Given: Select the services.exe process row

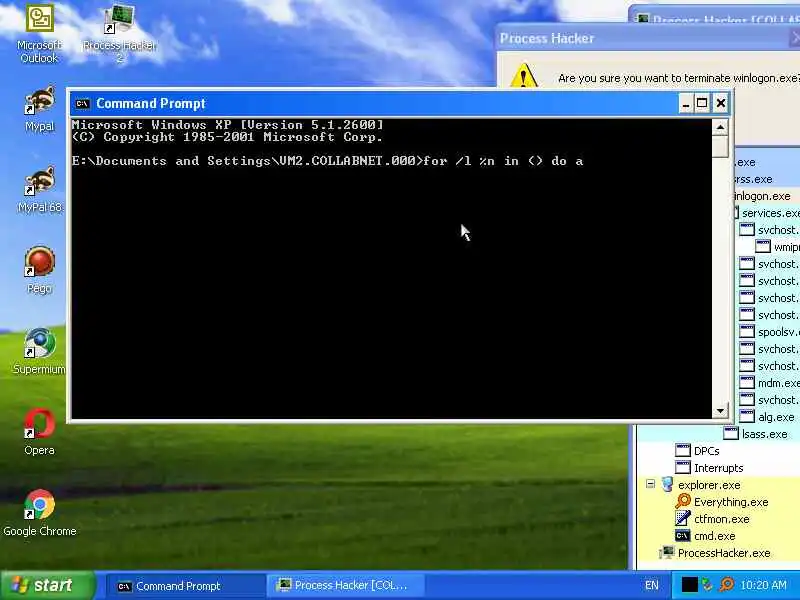Looking at the screenshot, I should (x=768, y=213).
